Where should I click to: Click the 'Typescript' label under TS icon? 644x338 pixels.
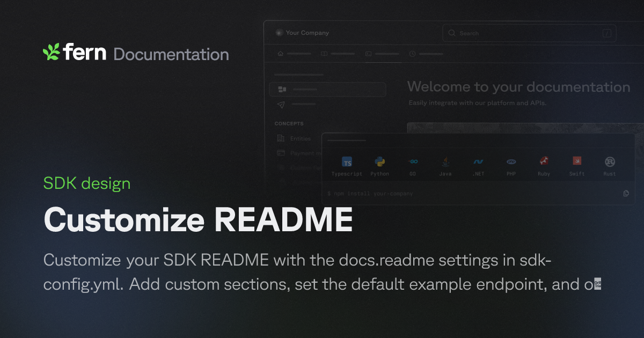click(x=347, y=174)
